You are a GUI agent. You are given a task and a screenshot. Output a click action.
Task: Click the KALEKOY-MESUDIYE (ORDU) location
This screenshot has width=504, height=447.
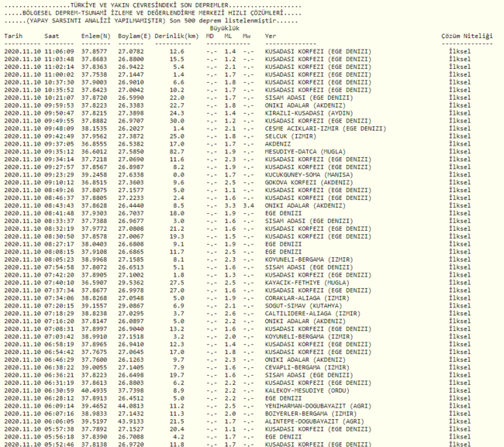point(303,390)
